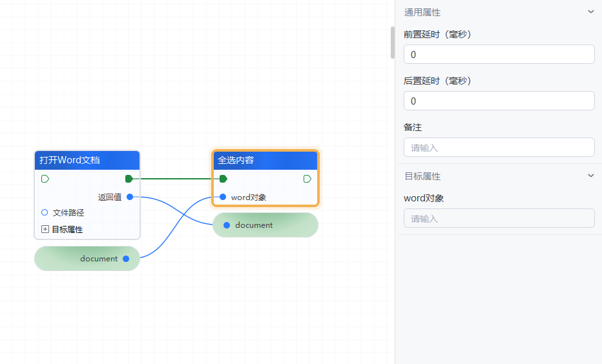Collapse the 目标属性 panel section chevron

click(x=590, y=176)
